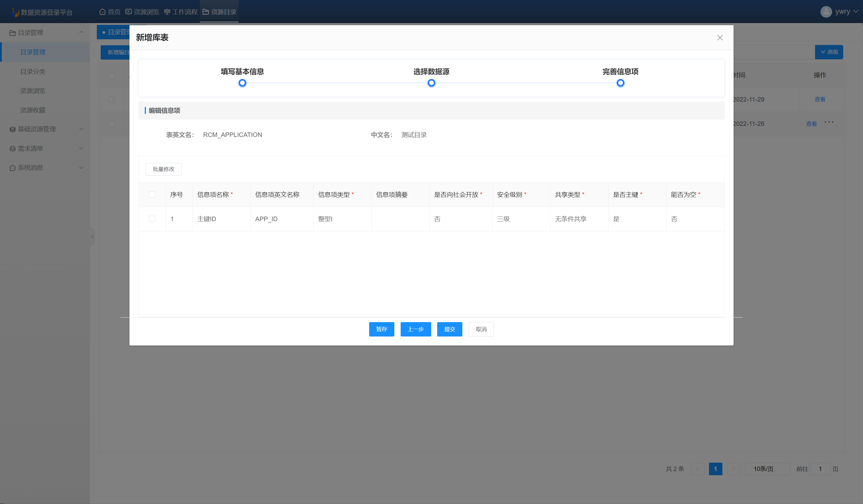This screenshot has width=863, height=504.
Task: Click the 主键ID name cell
Action: click(x=221, y=219)
